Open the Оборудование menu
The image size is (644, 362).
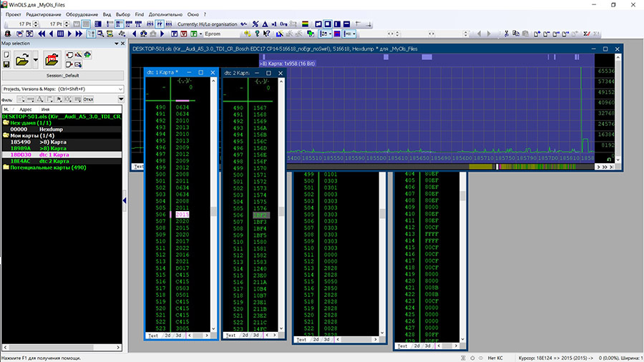[82, 14]
